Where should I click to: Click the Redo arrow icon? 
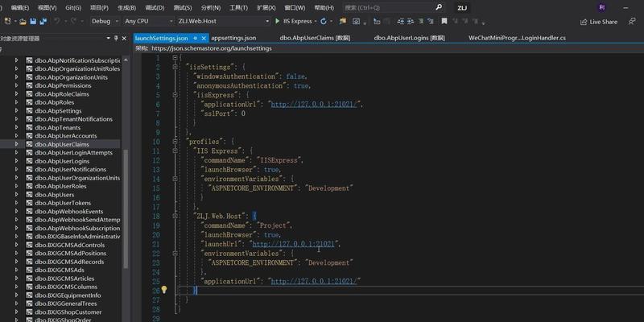(75, 22)
